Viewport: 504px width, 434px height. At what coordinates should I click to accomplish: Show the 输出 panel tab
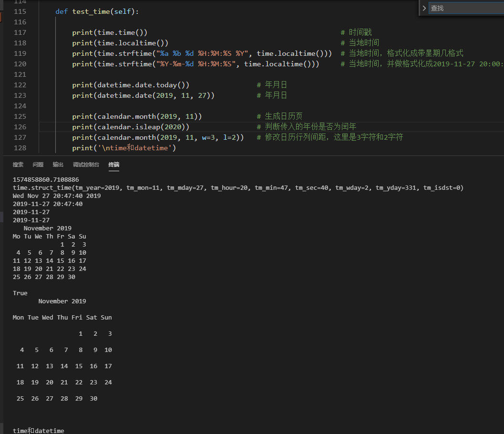point(58,165)
